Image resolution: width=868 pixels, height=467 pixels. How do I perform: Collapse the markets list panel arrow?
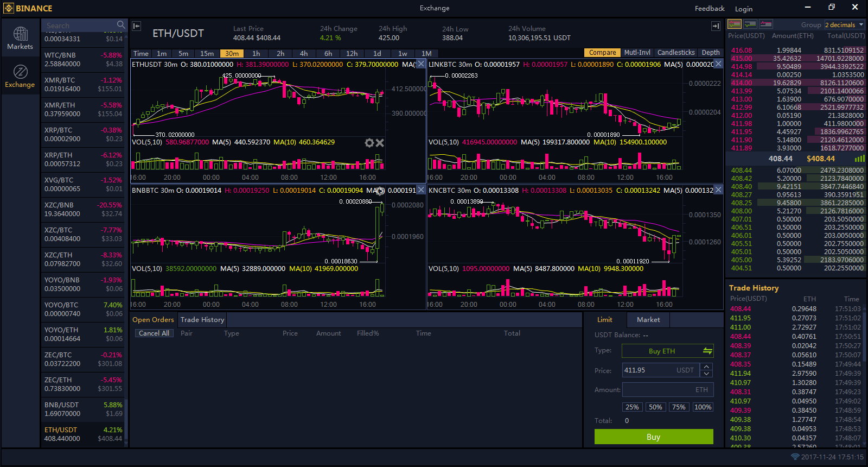click(x=137, y=26)
